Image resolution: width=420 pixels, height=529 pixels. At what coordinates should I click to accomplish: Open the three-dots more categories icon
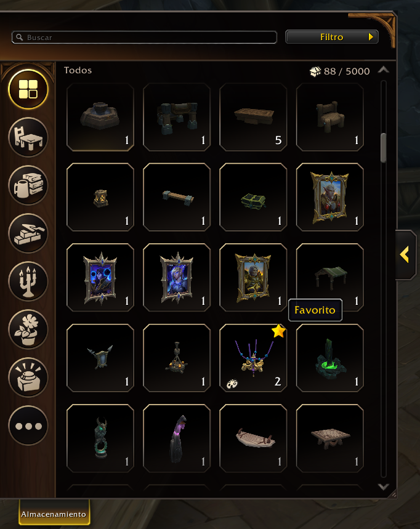[28, 426]
